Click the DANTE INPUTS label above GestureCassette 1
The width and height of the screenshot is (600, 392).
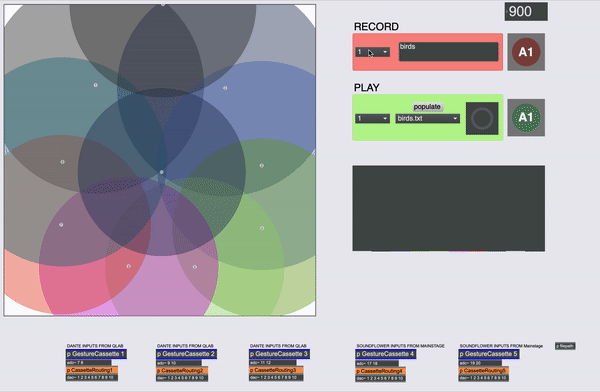pyautogui.click(x=95, y=346)
